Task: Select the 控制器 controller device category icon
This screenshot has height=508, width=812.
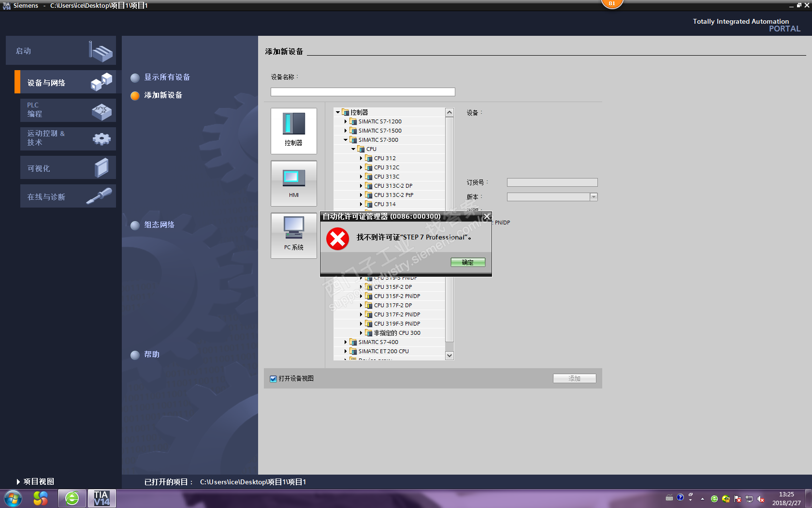Action: [x=294, y=131]
